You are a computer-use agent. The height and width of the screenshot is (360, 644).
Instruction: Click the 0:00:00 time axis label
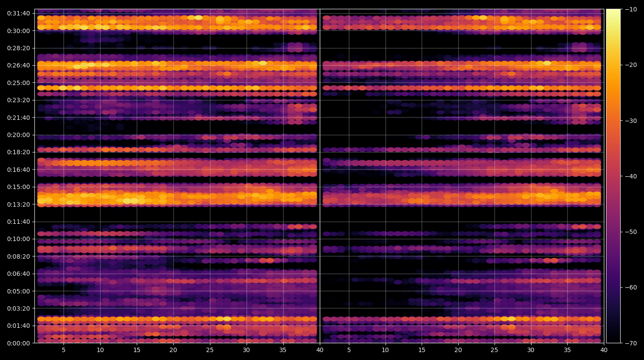(19, 343)
